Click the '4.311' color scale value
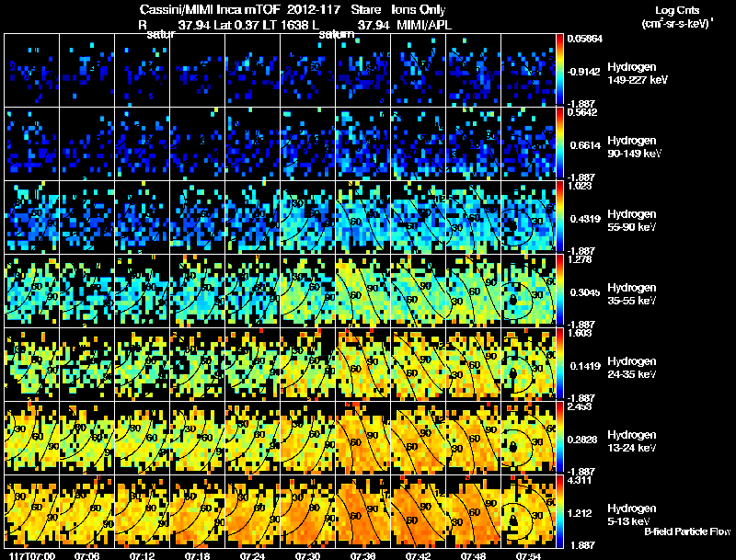The image size is (736, 560). click(x=580, y=480)
